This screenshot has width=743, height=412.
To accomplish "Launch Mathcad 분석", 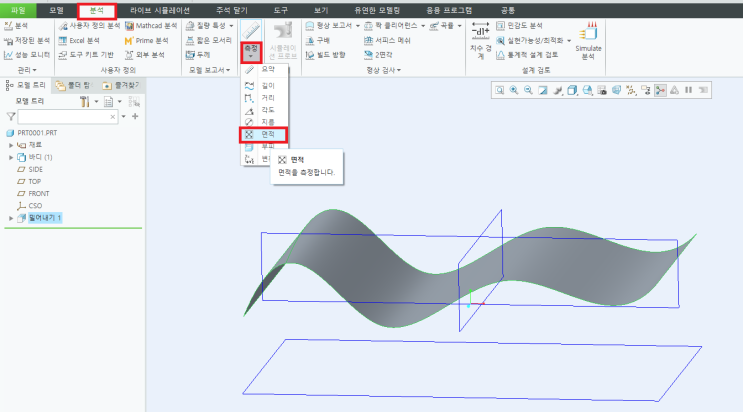I will click(x=151, y=26).
